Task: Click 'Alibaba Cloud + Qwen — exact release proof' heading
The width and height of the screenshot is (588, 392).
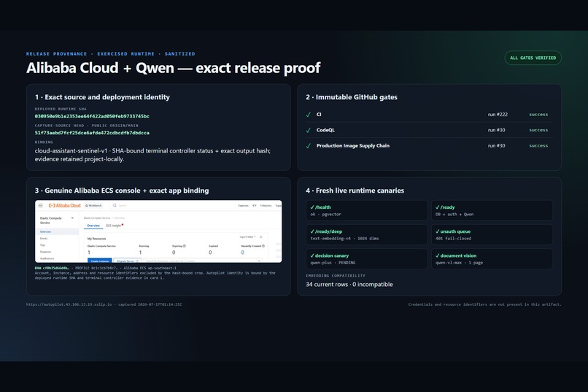Action: [173, 68]
